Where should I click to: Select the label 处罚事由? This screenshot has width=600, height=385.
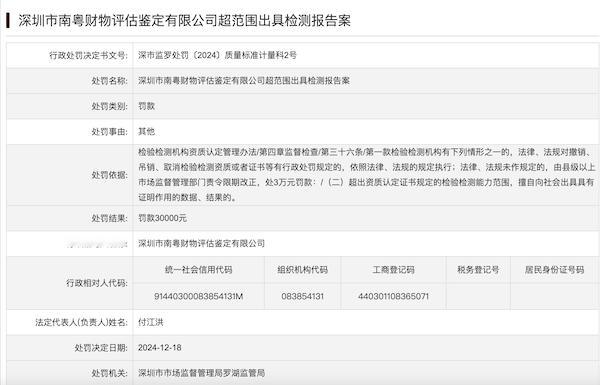[x=109, y=132]
